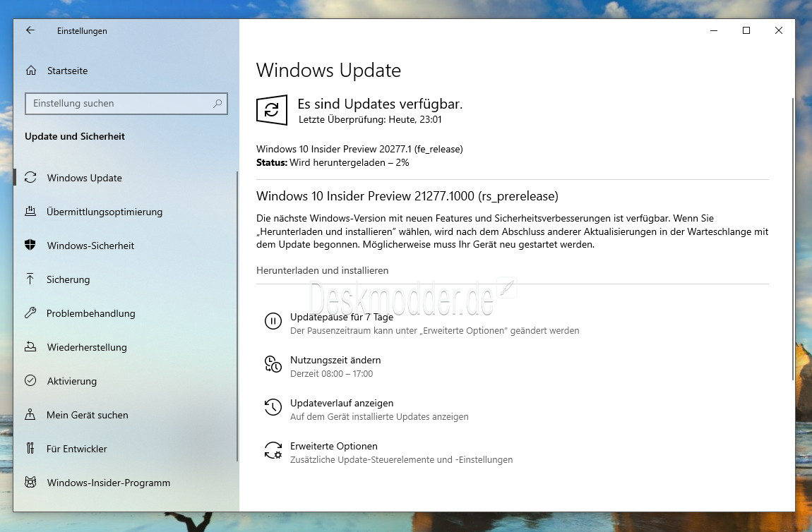Click the search magnifier icon

coord(217,104)
